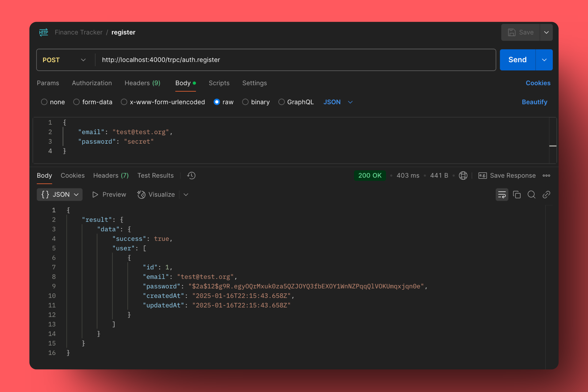This screenshot has width=588, height=392.
Task: Open the response Headers (7) tab
Action: 111,175
